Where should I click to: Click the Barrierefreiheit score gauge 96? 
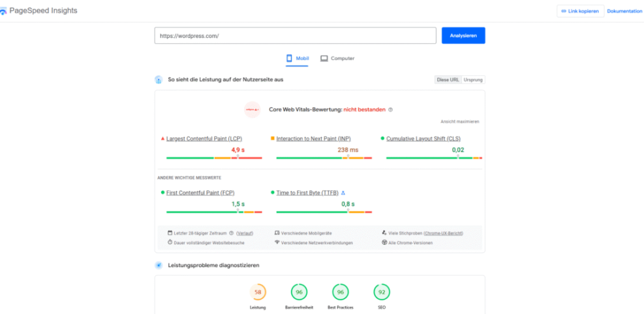[299, 292]
